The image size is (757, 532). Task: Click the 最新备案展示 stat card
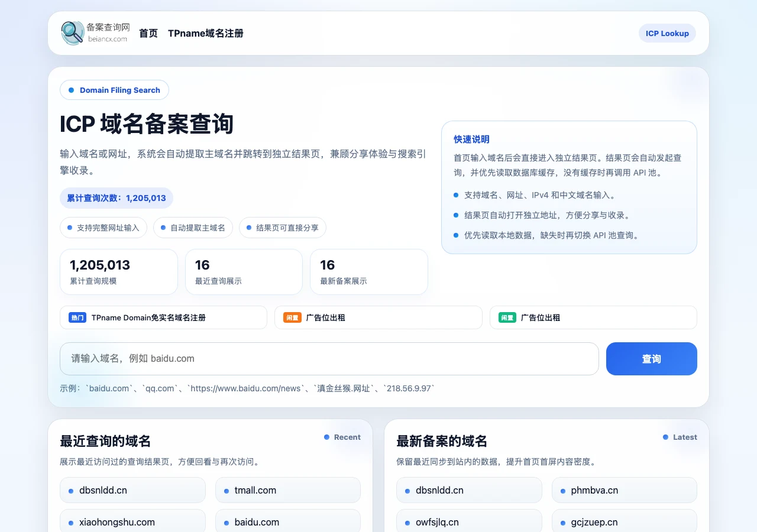tap(369, 272)
